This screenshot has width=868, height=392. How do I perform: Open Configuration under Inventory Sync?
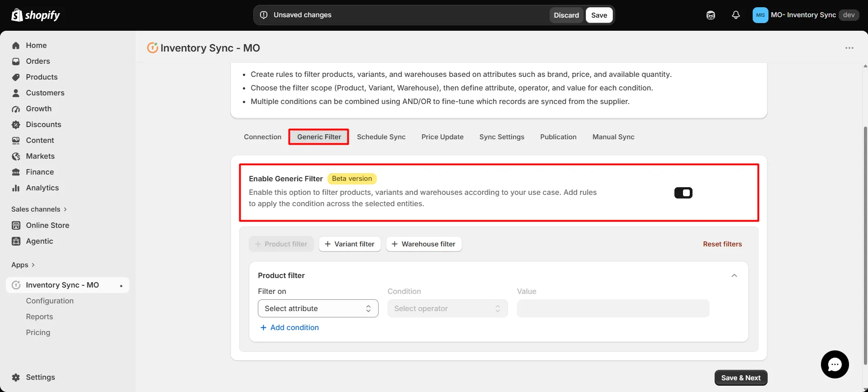coord(50,301)
